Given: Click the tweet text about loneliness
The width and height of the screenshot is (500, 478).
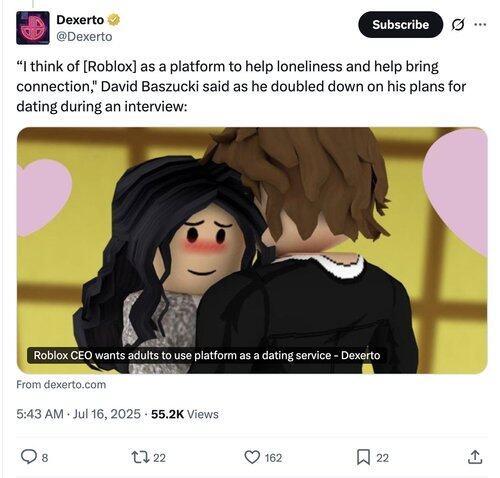Looking at the screenshot, I should click(x=241, y=86).
